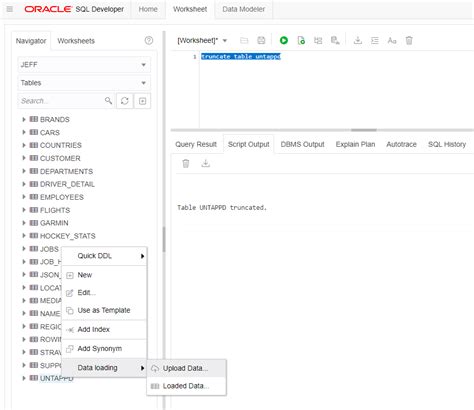This screenshot has width=474, height=410.
Task: Click 'Table UNTAPPD truncated.' output text
Action: 222,207
